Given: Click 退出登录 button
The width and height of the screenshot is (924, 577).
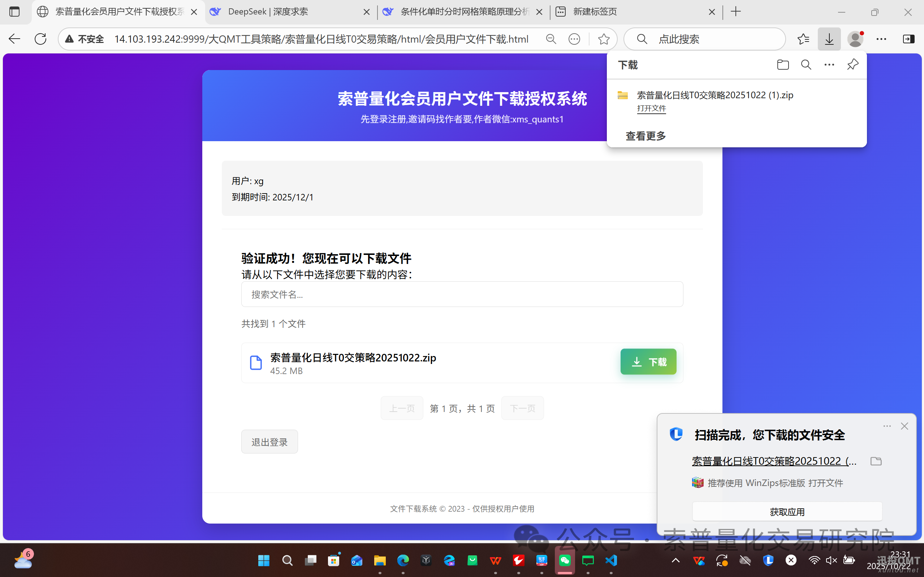Looking at the screenshot, I should (x=269, y=442).
